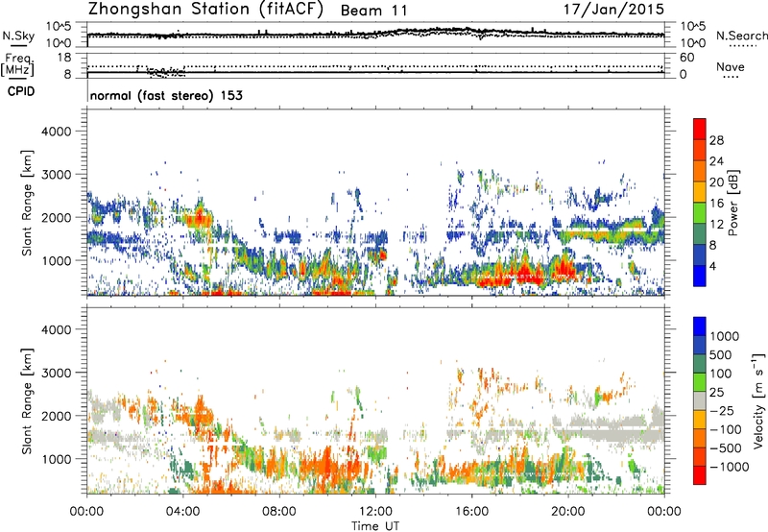Pick the bright blue bottom segment of Power colorbar

coord(700,276)
